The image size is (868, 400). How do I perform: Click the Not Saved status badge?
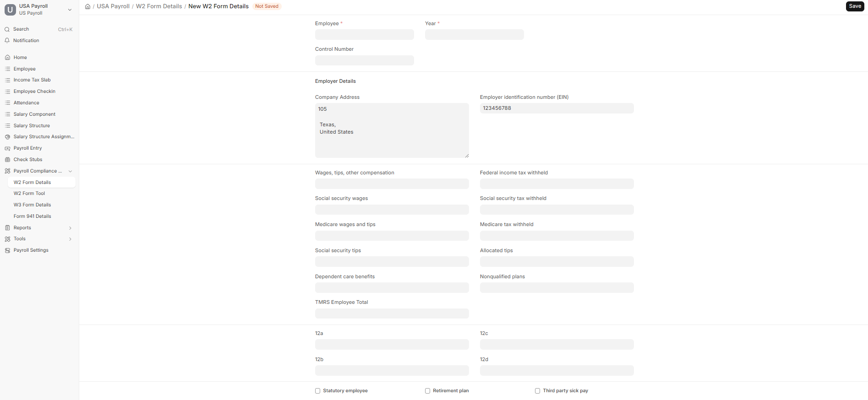tap(267, 6)
